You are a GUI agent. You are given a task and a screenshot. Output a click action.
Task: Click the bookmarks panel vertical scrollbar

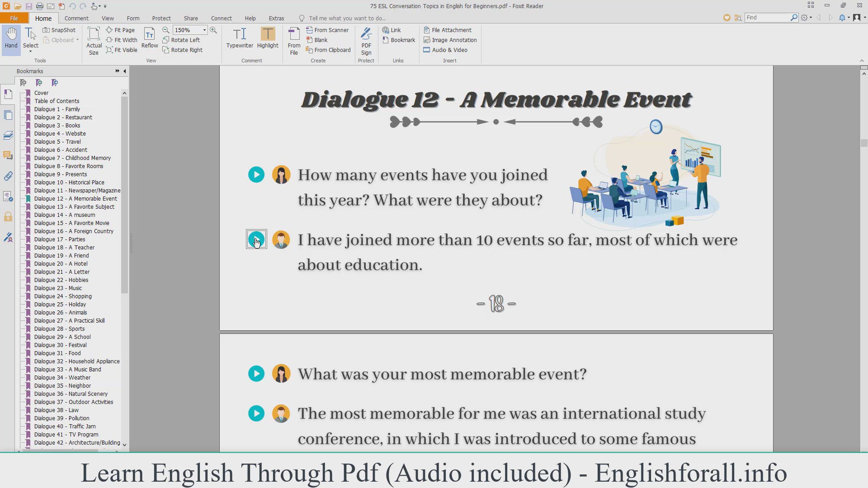[x=124, y=194]
